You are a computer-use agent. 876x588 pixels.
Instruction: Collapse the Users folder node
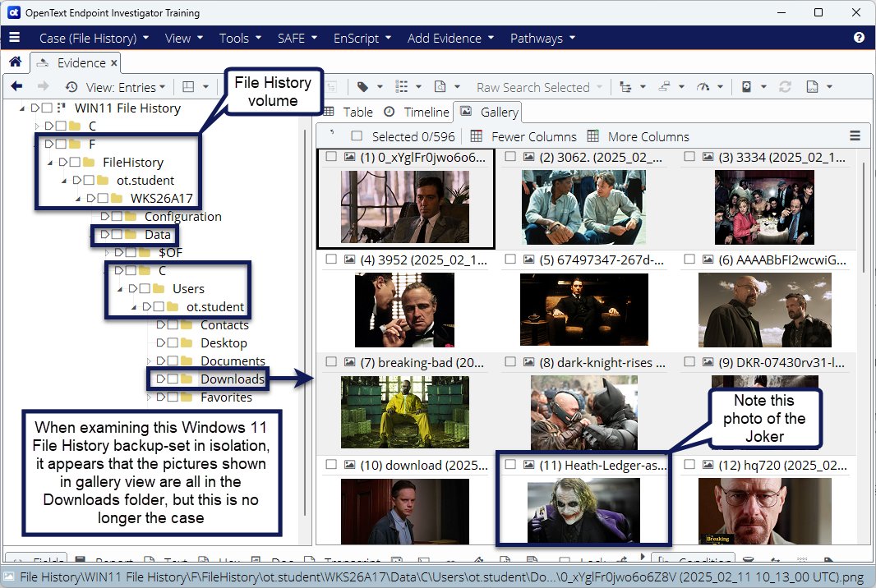pyautogui.click(x=119, y=289)
